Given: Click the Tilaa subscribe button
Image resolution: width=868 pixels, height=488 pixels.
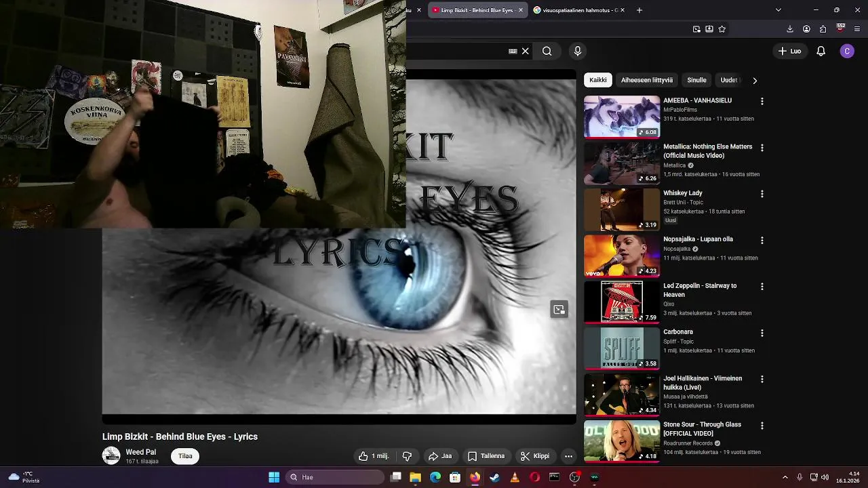Looking at the screenshot, I should coord(185,456).
